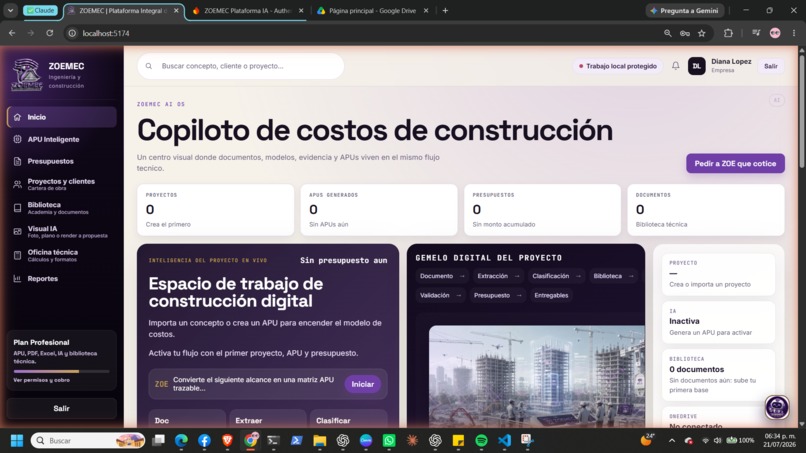Open the Inicio sidebar item

[62, 117]
